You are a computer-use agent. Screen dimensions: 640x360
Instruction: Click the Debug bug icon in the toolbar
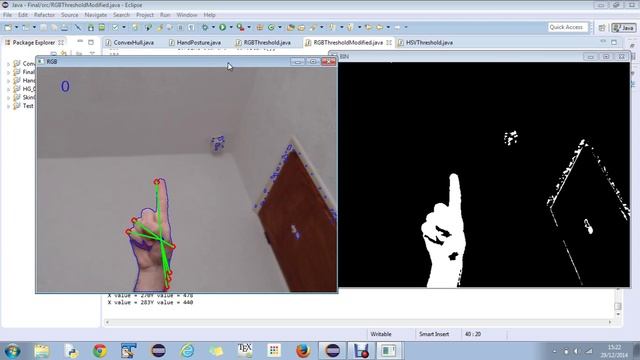(205, 27)
